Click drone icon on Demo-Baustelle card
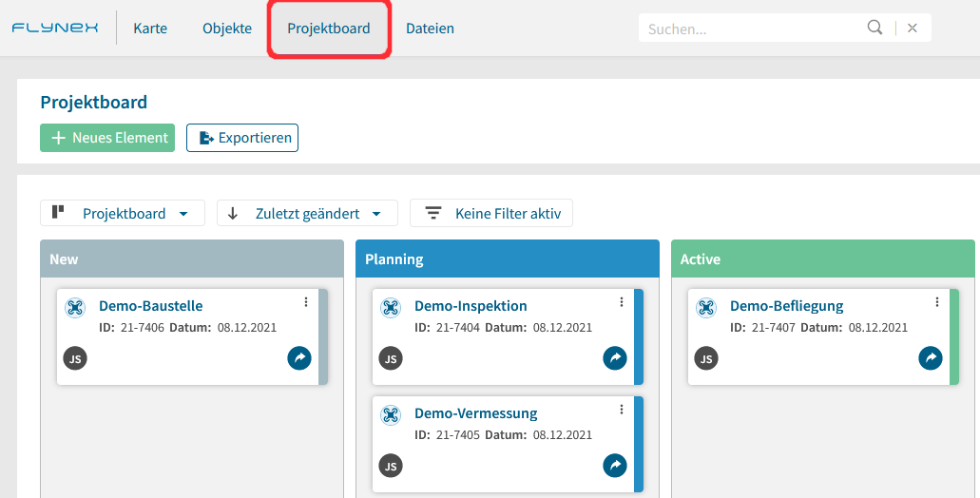The height and width of the screenshot is (498, 980). click(x=75, y=307)
